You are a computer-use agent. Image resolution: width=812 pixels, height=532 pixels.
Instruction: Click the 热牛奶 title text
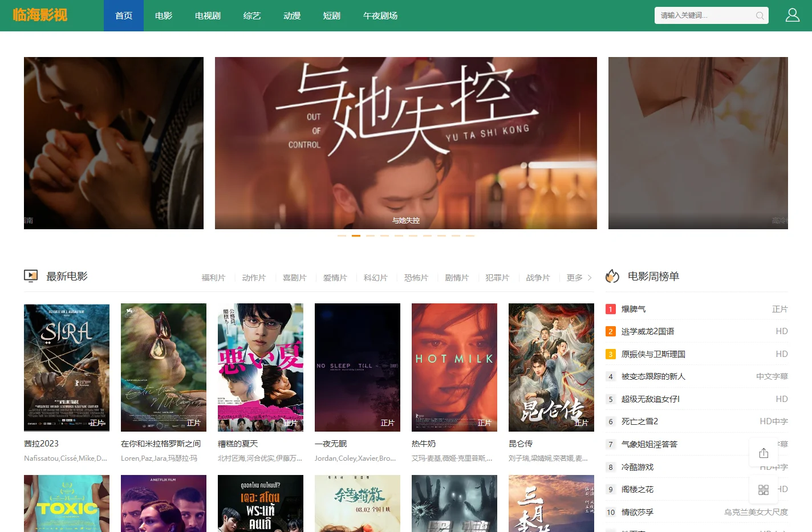coord(424,444)
